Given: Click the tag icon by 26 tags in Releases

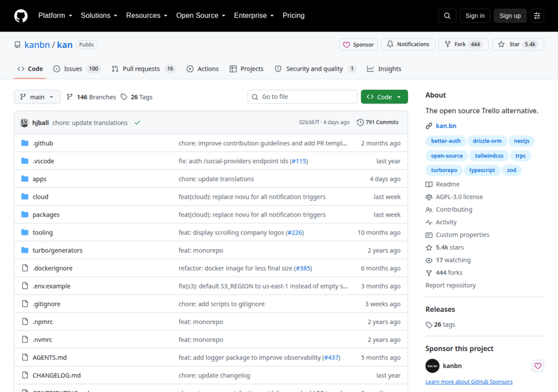Looking at the screenshot, I should coord(429,325).
